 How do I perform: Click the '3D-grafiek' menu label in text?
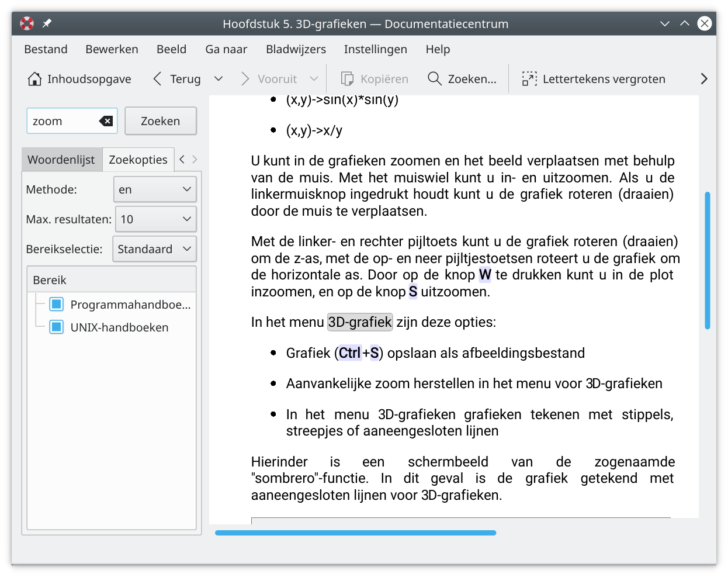coord(360,322)
